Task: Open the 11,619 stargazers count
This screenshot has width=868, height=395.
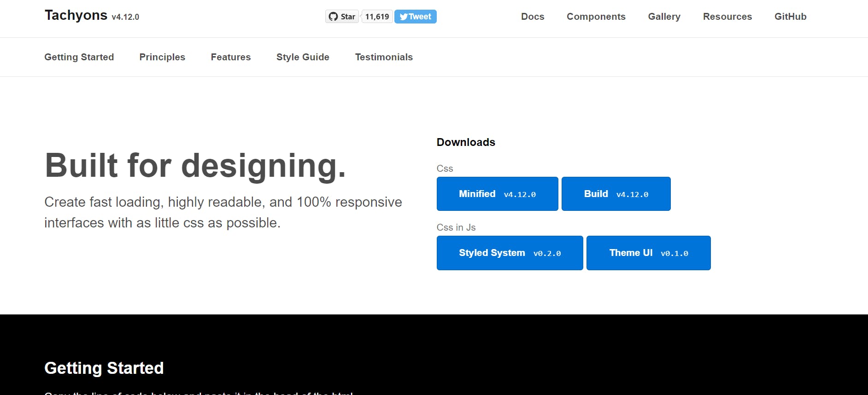Action: (x=377, y=17)
